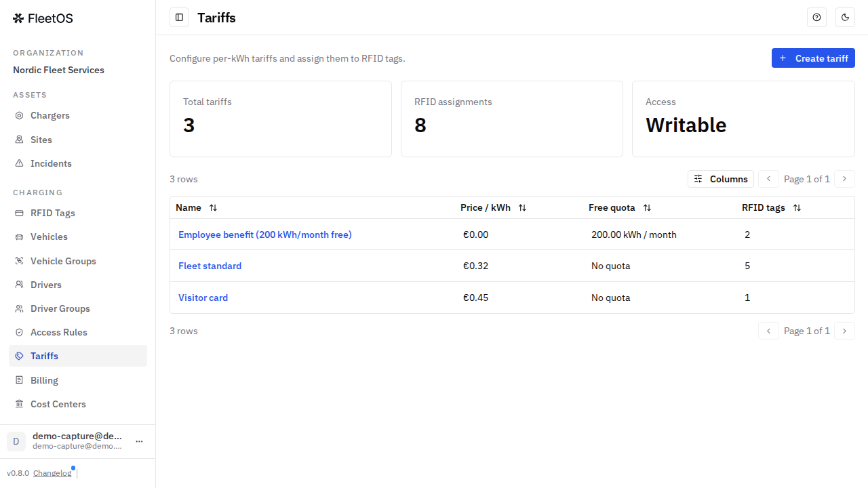
Task: Open Driver Groups in sidebar
Action: (x=78, y=308)
